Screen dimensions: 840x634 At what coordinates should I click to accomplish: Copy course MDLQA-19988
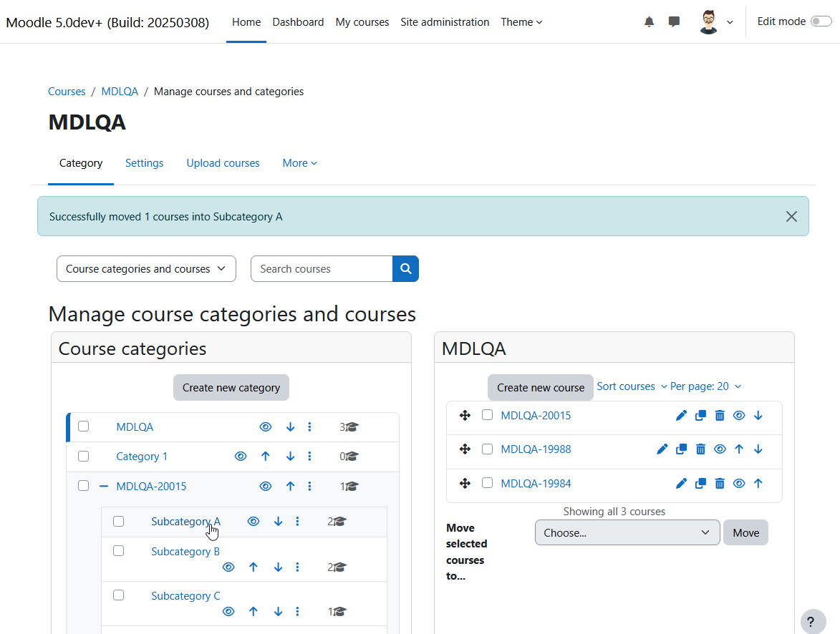(682, 449)
